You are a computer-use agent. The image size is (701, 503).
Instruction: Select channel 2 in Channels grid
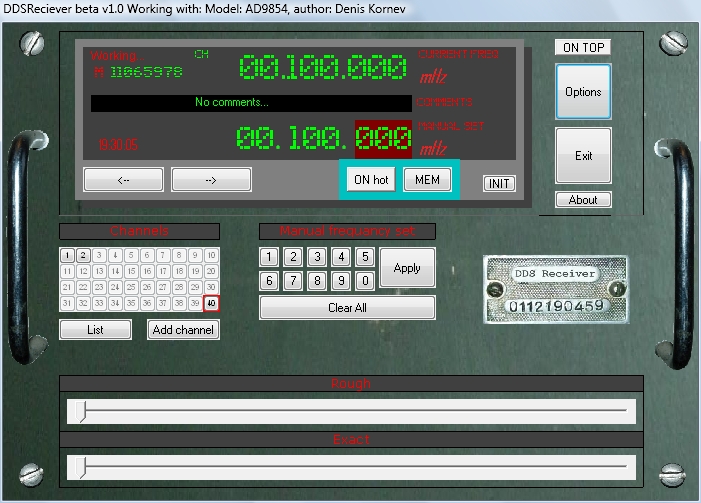coord(83,255)
